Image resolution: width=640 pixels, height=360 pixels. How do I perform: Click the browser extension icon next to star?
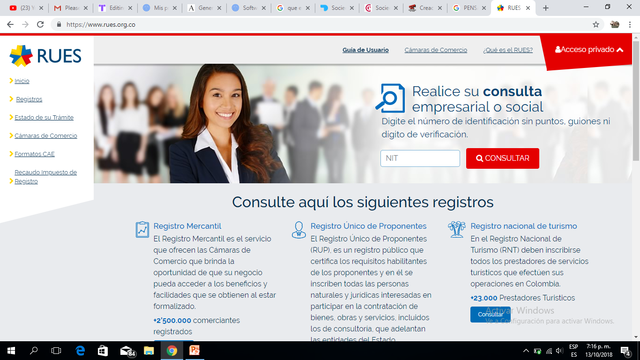coord(615,24)
